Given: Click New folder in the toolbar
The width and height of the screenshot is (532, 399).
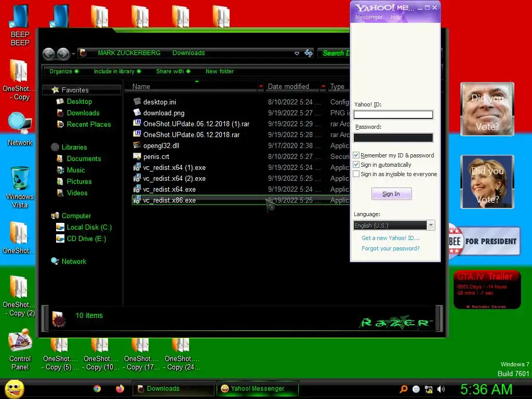Looking at the screenshot, I should [x=220, y=71].
